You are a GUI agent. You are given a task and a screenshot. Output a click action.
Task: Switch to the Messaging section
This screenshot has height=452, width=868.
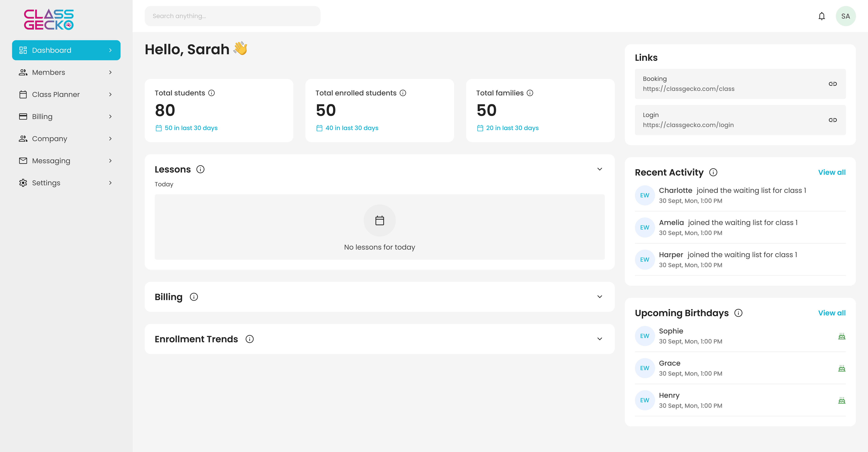[x=51, y=161]
